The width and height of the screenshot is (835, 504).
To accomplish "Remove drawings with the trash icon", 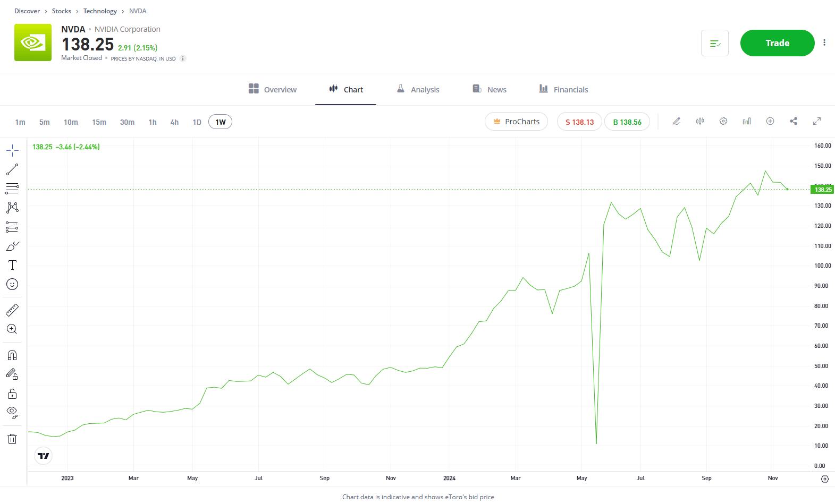I will (x=12, y=439).
